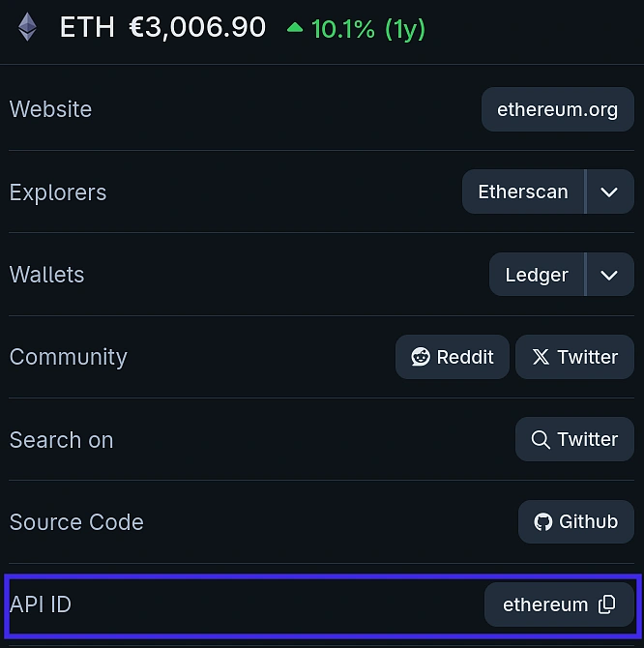This screenshot has width=644, height=648.
Task: Copy the API ID using the copy icon
Action: click(607, 604)
